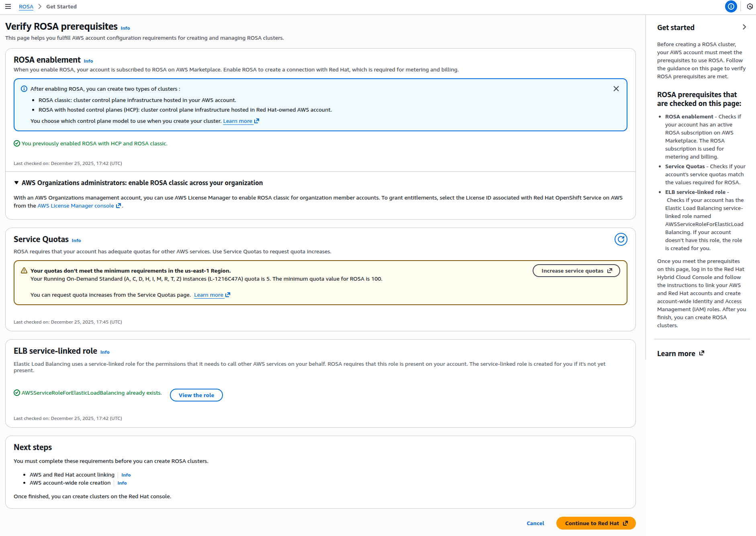Screen dimensions: 756x536
Task: Open the ROSA breadcrumb link
Action: (x=26, y=6)
